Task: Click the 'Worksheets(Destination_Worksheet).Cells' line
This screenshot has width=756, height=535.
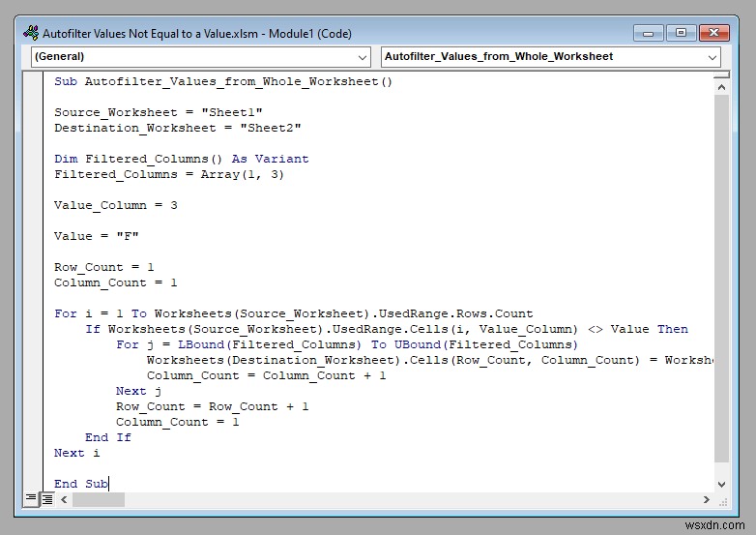Action: point(430,360)
